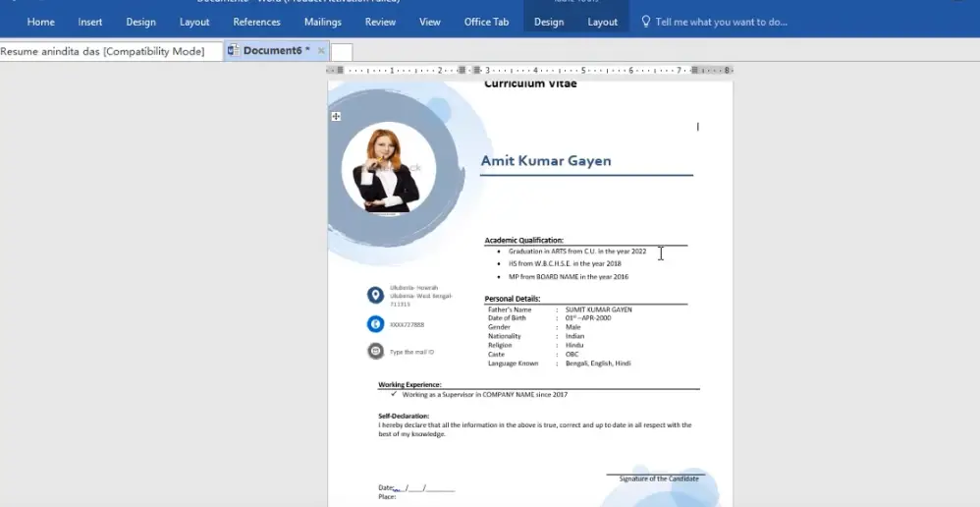Click the Date field line

(416, 488)
